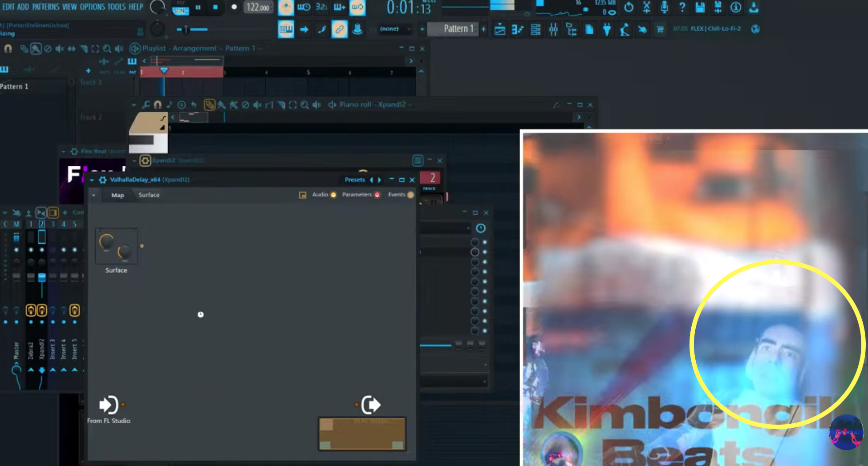This screenshot has width=868, height=466.
Task: Select draw pencil tool in Playlist
Action: tap(24, 49)
